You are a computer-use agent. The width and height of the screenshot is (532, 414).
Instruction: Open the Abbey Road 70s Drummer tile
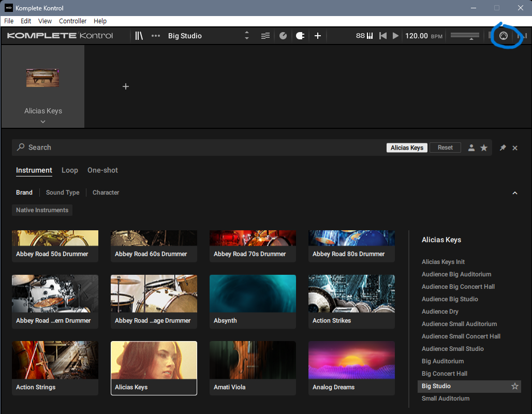coord(253,246)
